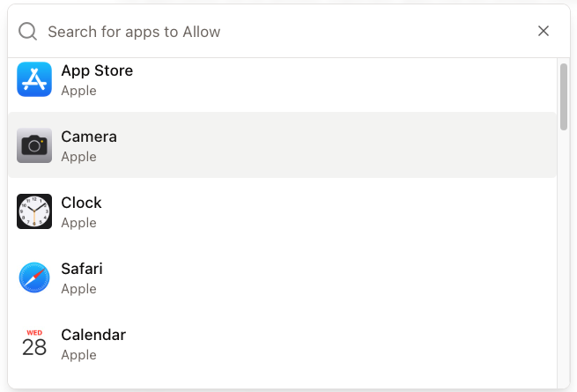Click the Apple subtitle under Camera
This screenshot has height=392, width=577.
(78, 157)
